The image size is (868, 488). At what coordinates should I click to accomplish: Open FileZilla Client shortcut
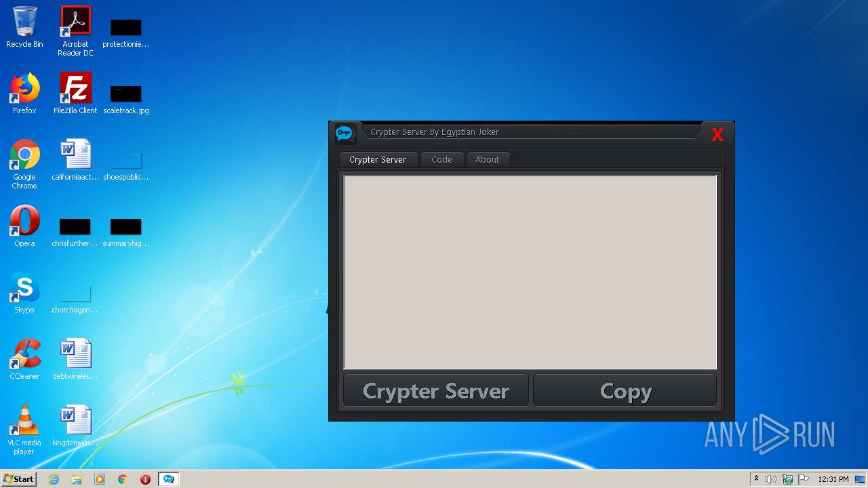point(75,94)
